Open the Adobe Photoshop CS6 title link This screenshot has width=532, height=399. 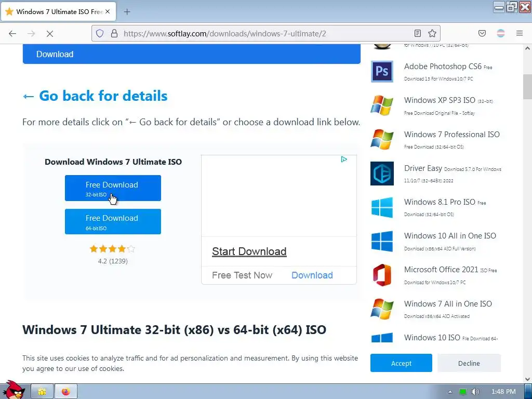443,66
